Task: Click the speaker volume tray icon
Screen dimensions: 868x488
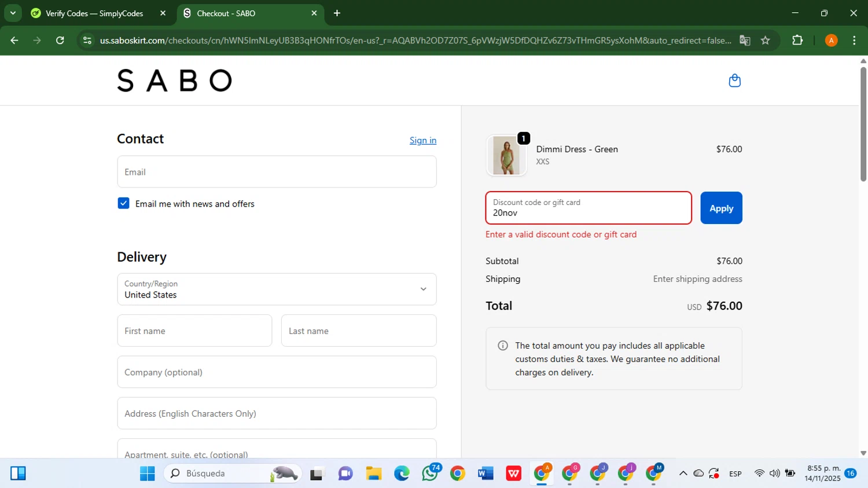Action: (x=774, y=474)
